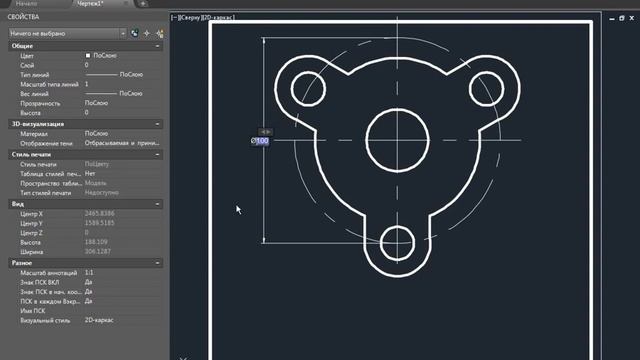Viewport: 640px width, 360px height.
Task: Open the Сверху view controls menu
Action: pyautogui.click(x=190, y=18)
